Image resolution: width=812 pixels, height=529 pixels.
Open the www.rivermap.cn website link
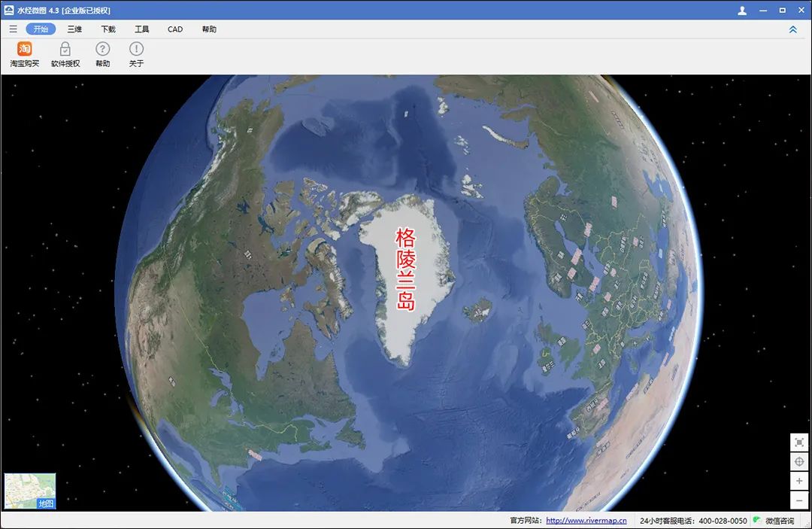click(586, 521)
